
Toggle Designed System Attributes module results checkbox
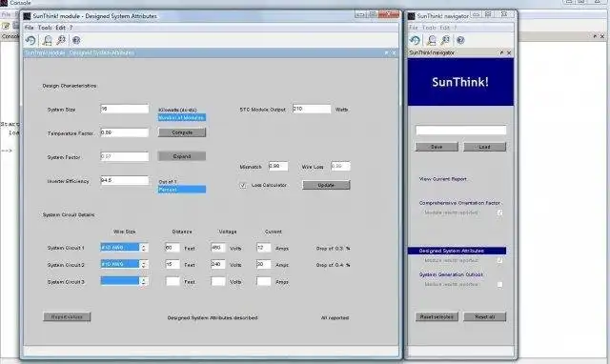pos(499,260)
